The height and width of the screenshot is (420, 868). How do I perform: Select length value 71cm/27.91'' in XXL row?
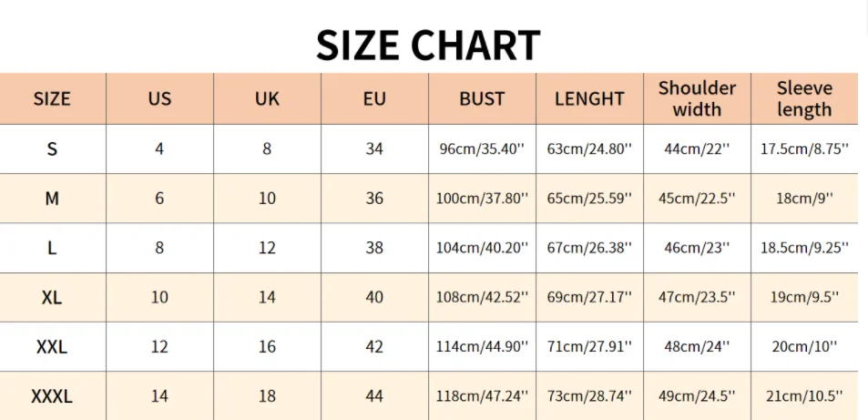pos(589,347)
